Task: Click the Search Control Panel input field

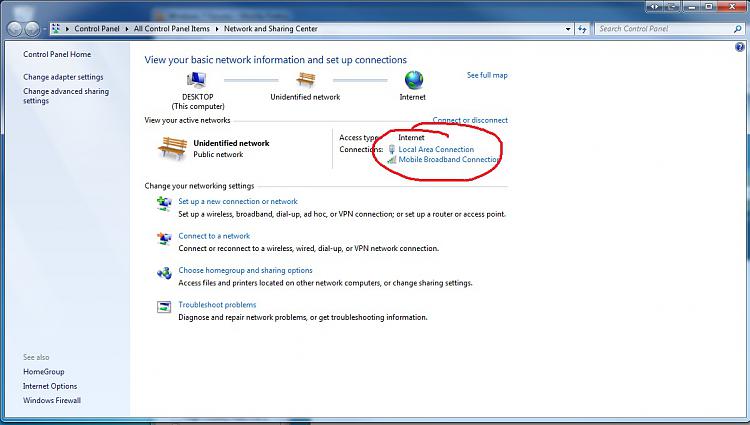Action: point(665,29)
